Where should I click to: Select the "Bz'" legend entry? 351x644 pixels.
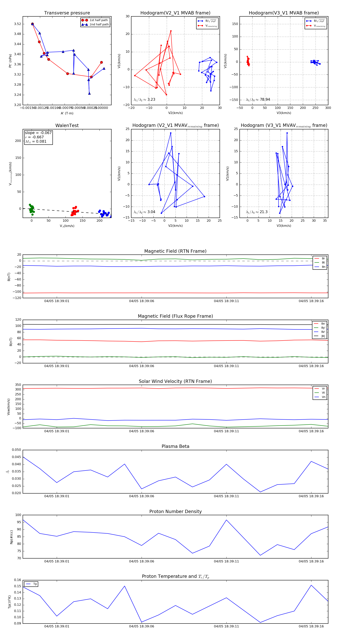click(320, 332)
